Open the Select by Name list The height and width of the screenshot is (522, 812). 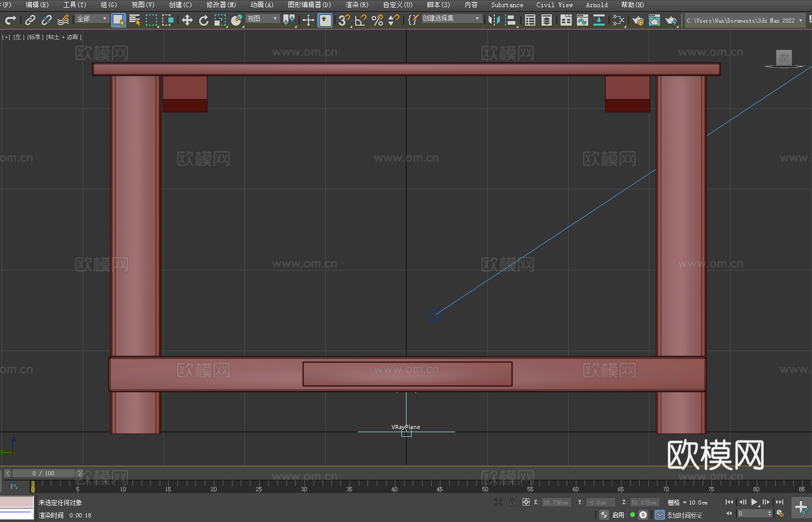click(x=135, y=20)
